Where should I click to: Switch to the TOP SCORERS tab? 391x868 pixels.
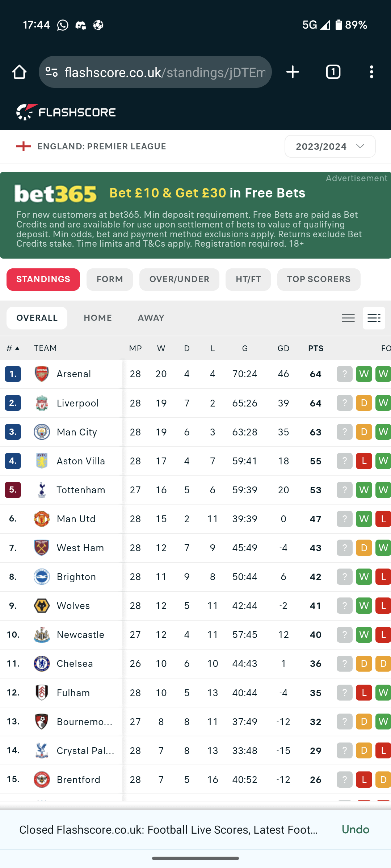(319, 280)
